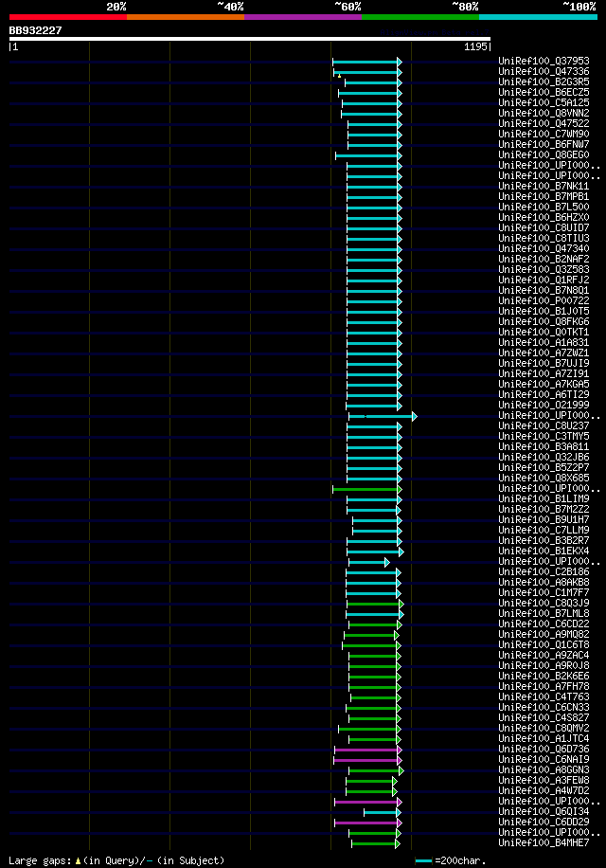Choose hit UniRef100_Q8FKG6

pyautogui.click(x=544, y=322)
